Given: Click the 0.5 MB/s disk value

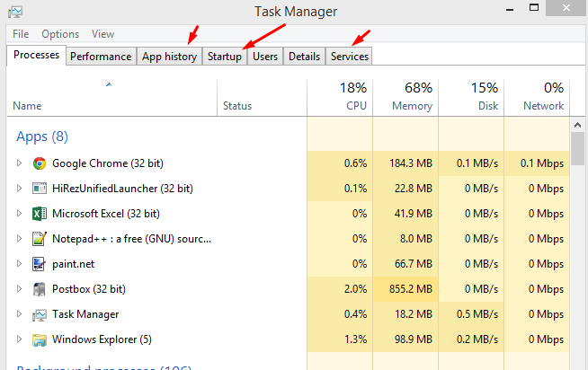Looking at the screenshot, I should tap(477, 314).
